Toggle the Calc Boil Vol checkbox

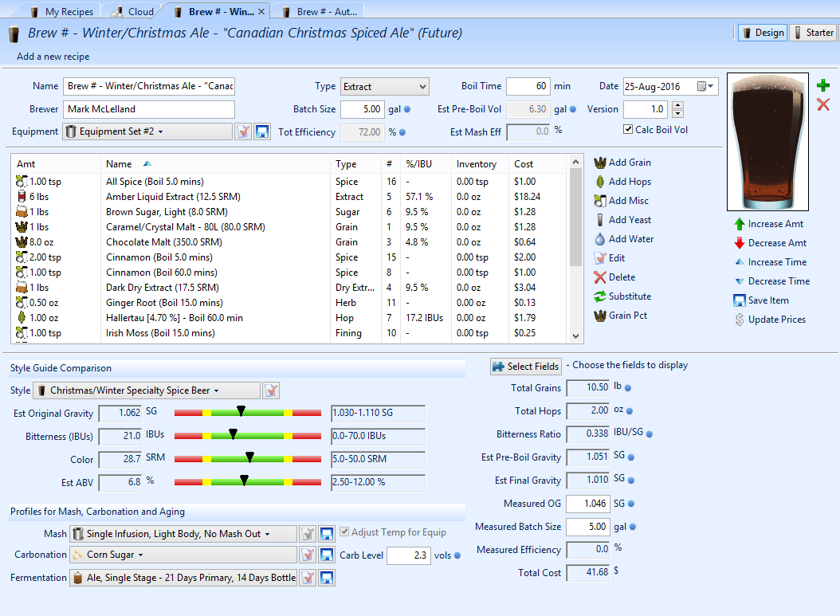pyautogui.click(x=628, y=130)
